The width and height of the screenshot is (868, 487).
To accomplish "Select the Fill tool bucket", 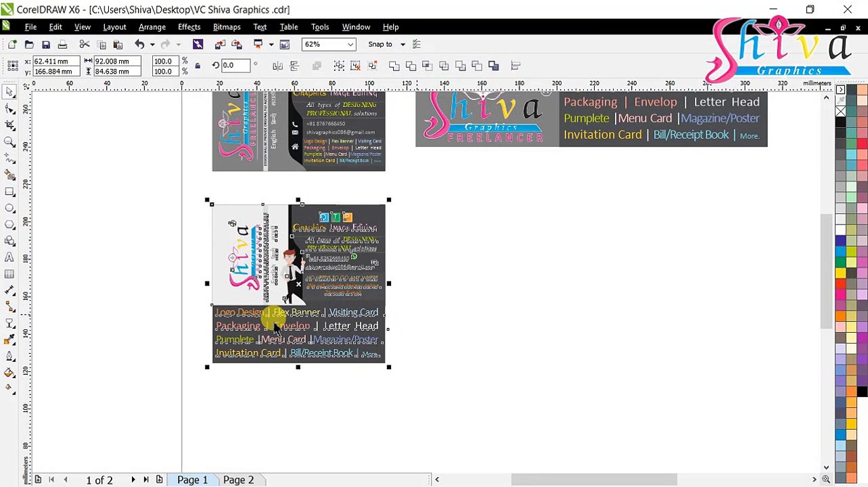I will pos(9,373).
